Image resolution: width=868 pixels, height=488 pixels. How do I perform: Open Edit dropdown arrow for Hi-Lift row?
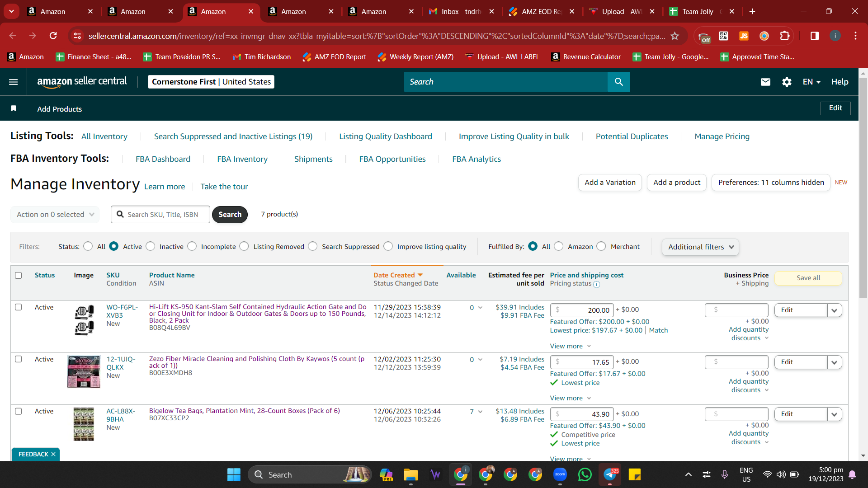point(834,310)
